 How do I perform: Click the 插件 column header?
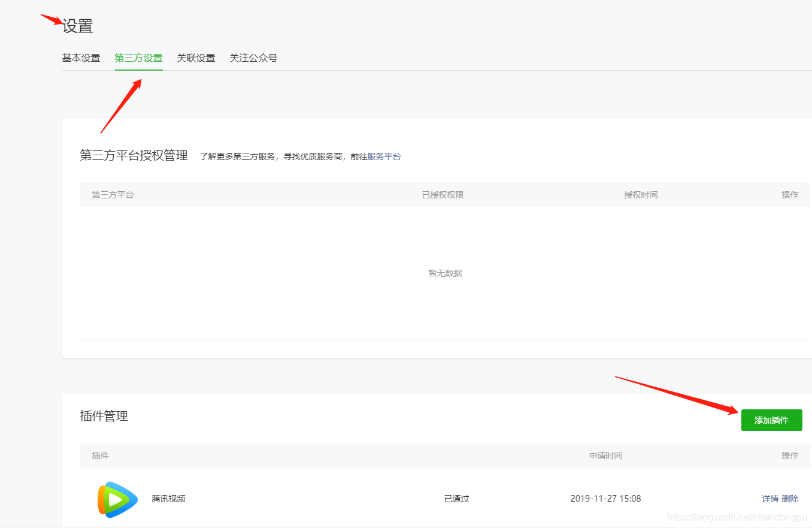(x=101, y=455)
